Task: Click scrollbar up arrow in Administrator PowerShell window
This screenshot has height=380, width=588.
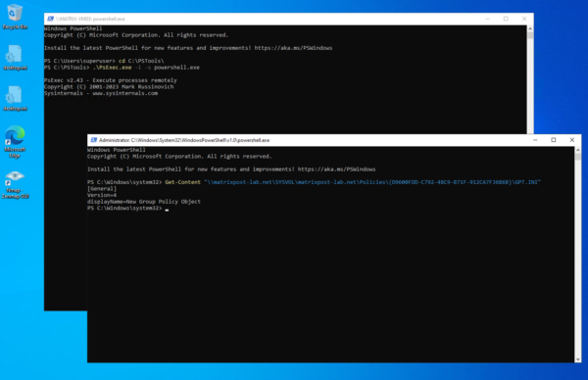Action: [578, 150]
